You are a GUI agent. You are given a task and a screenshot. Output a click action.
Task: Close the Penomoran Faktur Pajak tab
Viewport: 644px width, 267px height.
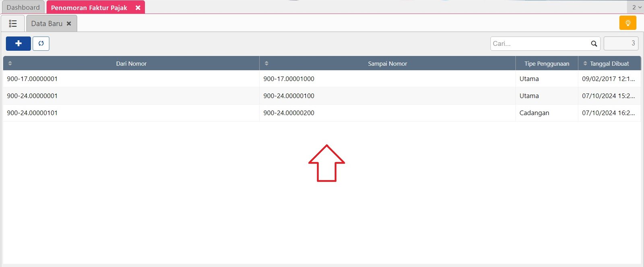tap(138, 8)
